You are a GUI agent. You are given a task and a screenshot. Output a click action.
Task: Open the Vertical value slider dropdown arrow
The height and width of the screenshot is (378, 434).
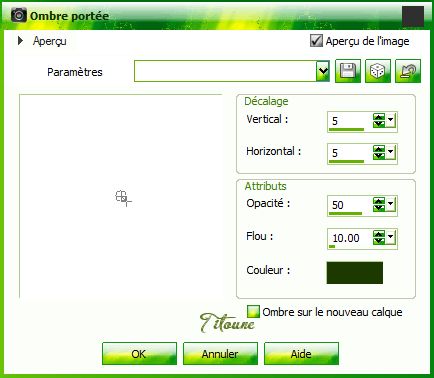click(390, 120)
